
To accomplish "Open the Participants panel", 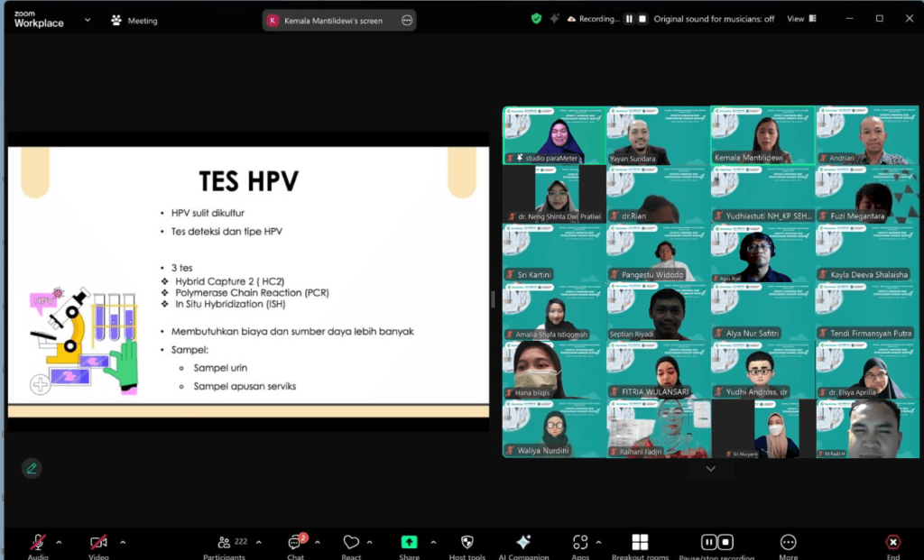I will tap(224, 543).
